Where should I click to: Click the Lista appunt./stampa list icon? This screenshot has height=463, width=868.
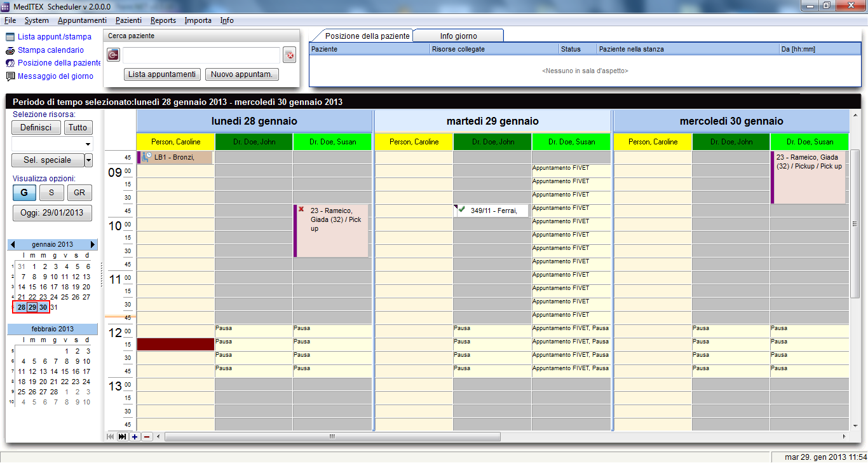(x=10, y=37)
